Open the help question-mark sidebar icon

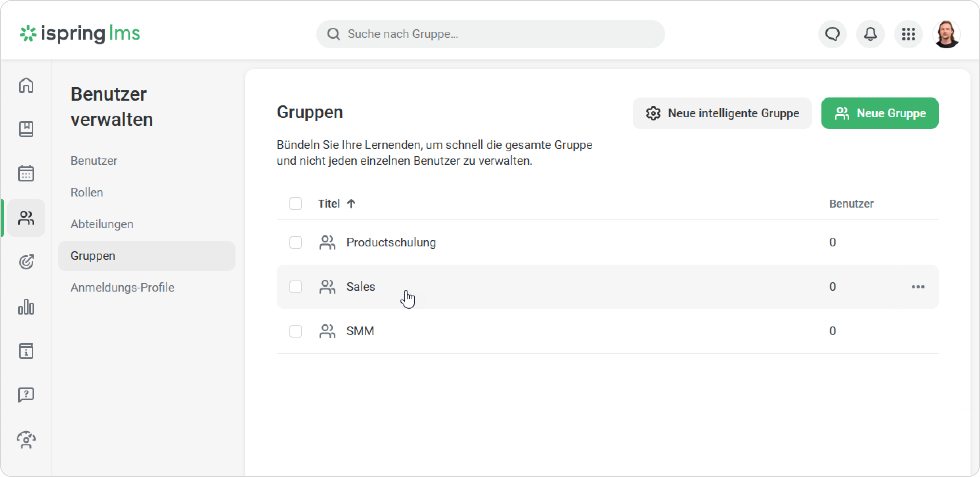coord(26,395)
